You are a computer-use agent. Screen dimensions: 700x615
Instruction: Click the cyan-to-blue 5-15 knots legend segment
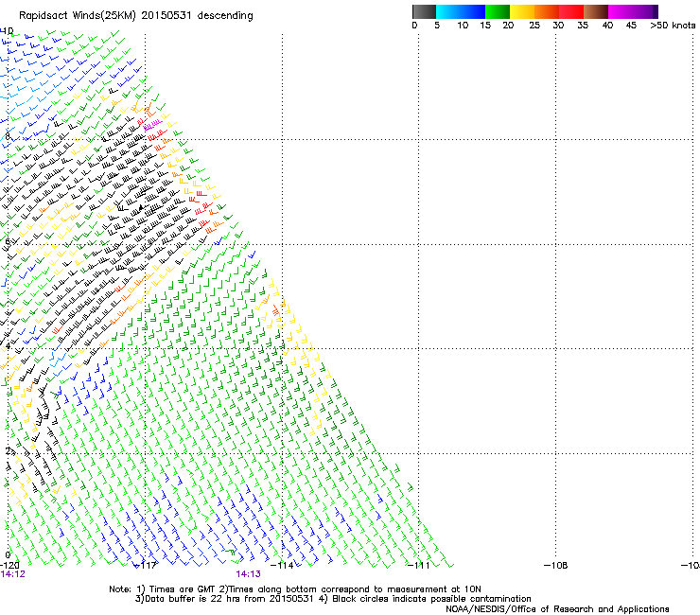pyautogui.click(x=461, y=11)
